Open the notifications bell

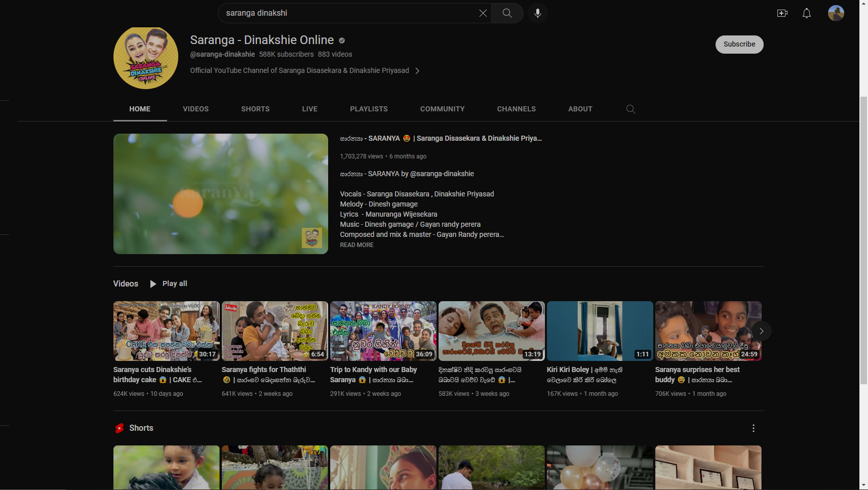pyautogui.click(x=807, y=13)
